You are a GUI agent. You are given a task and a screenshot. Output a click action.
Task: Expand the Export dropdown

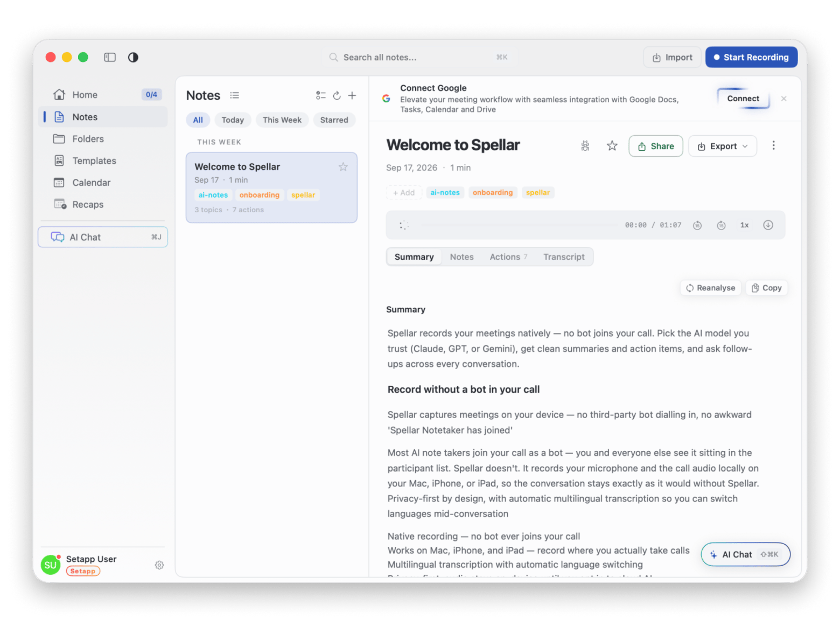click(723, 146)
